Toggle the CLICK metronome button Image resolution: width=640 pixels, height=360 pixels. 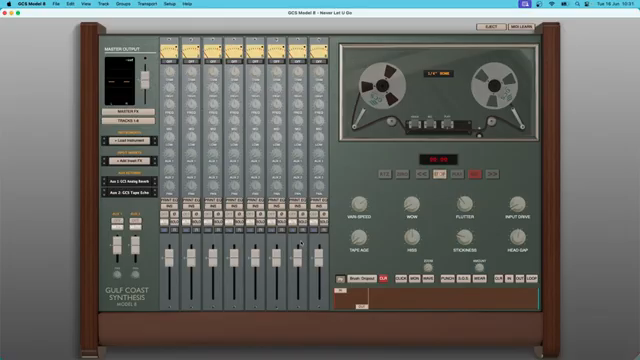tap(401, 278)
